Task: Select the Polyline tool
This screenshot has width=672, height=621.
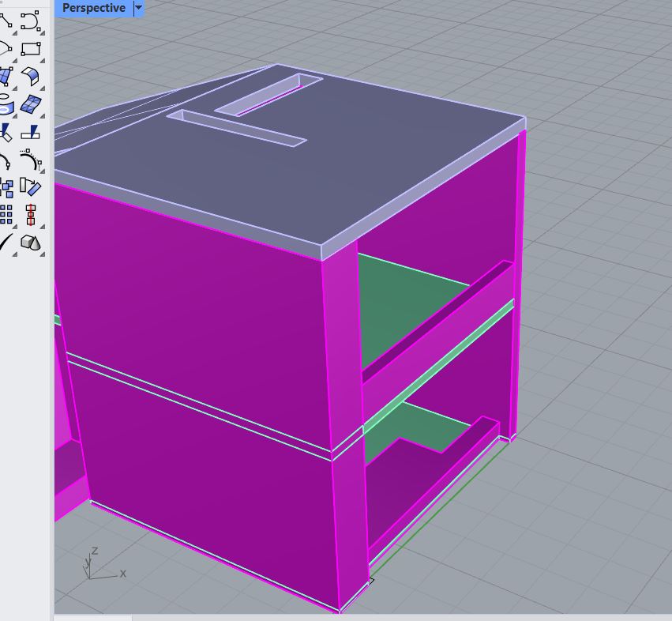Action: pyautogui.click(x=6, y=21)
